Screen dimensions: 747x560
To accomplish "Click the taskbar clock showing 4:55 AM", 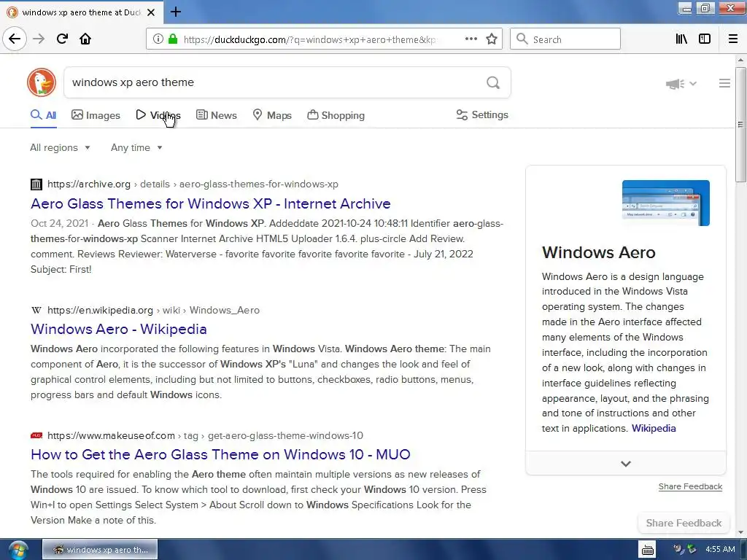I will 720,550.
